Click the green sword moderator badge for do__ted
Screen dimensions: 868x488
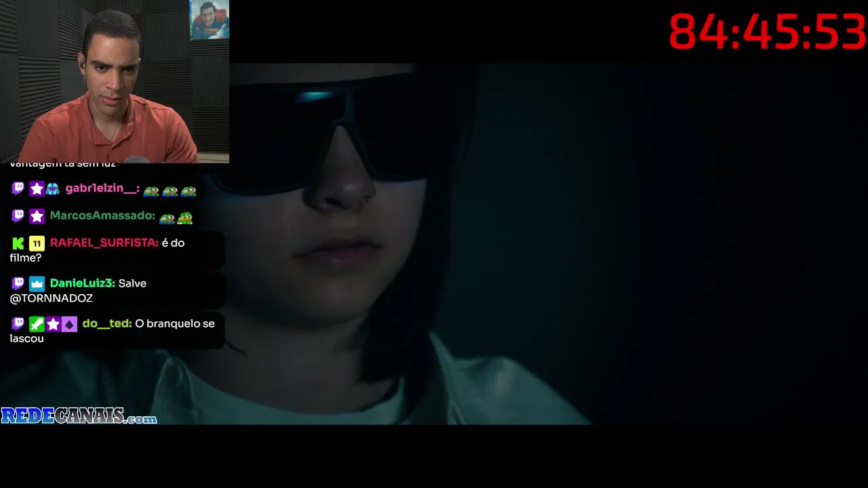[37, 324]
